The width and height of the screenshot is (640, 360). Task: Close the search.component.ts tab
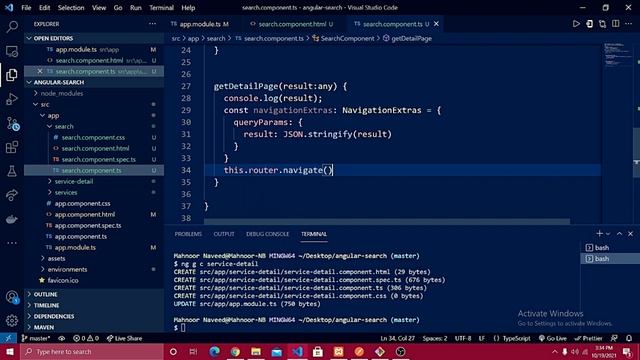point(436,24)
